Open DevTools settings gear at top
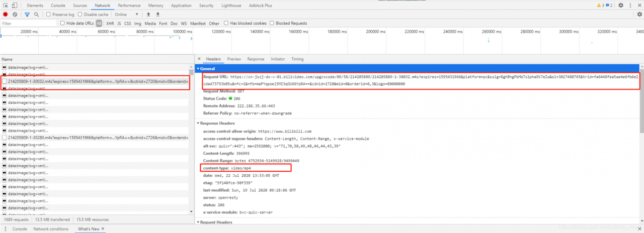 coord(621,6)
